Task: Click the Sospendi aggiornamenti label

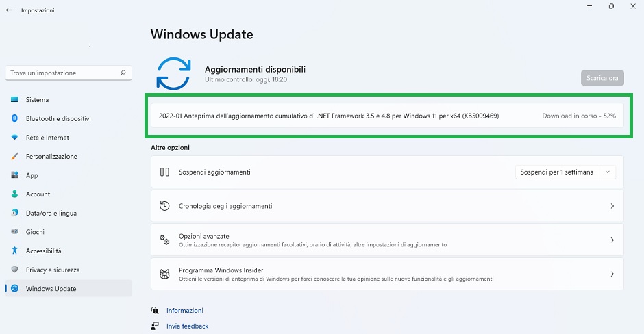Action: [x=214, y=172]
